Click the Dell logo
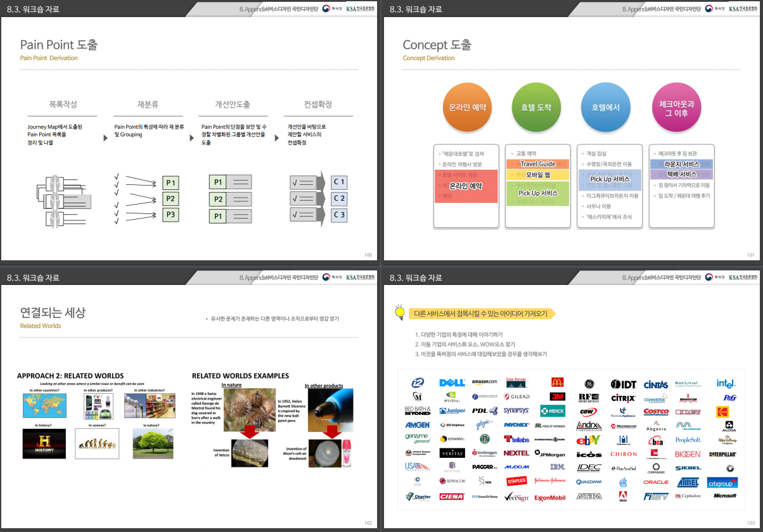 (452, 383)
